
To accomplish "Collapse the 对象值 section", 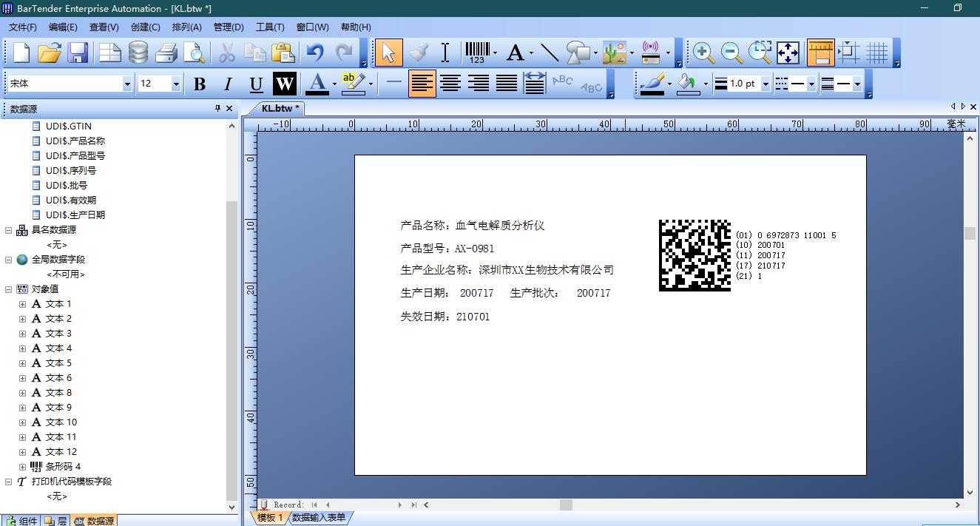I will point(9,289).
